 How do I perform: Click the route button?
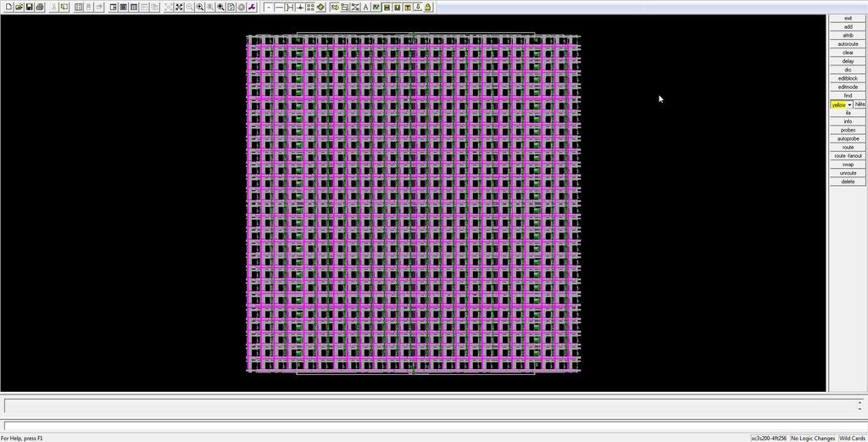848,148
